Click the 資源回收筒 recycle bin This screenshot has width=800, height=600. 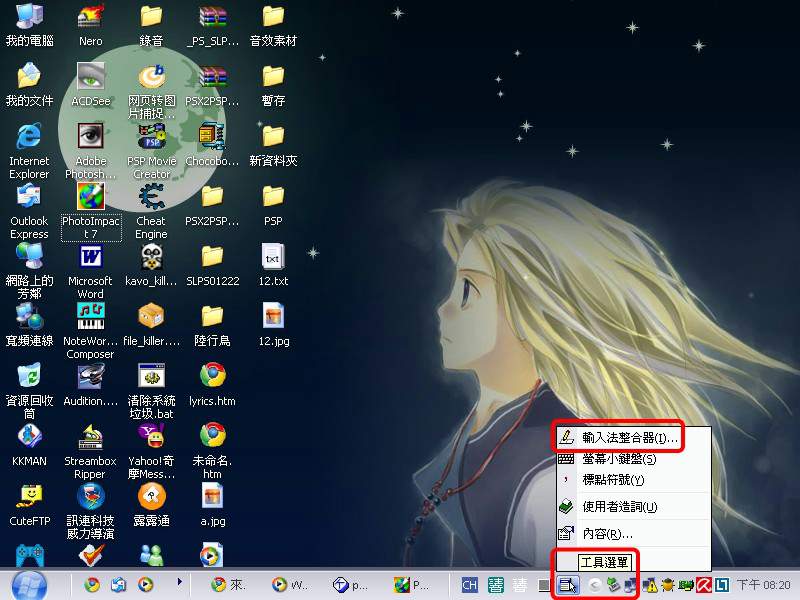[30, 392]
